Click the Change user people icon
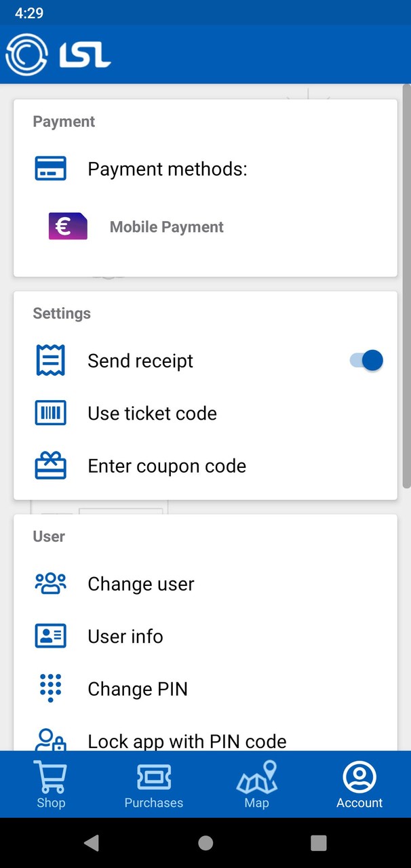Screen dimensions: 411x868 coord(51,583)
